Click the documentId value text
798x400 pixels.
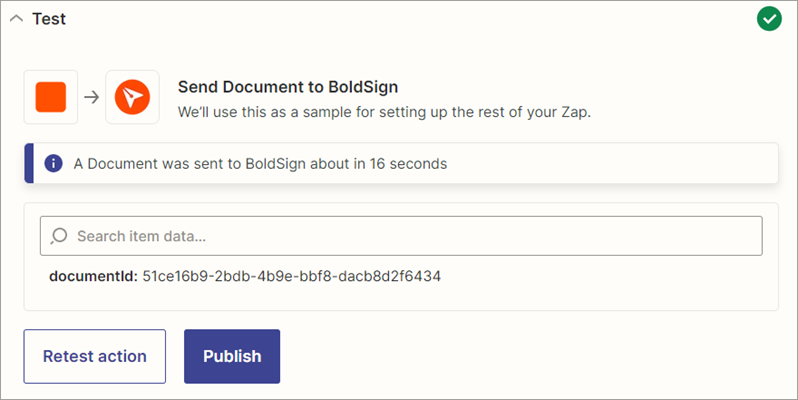(292, 275)
